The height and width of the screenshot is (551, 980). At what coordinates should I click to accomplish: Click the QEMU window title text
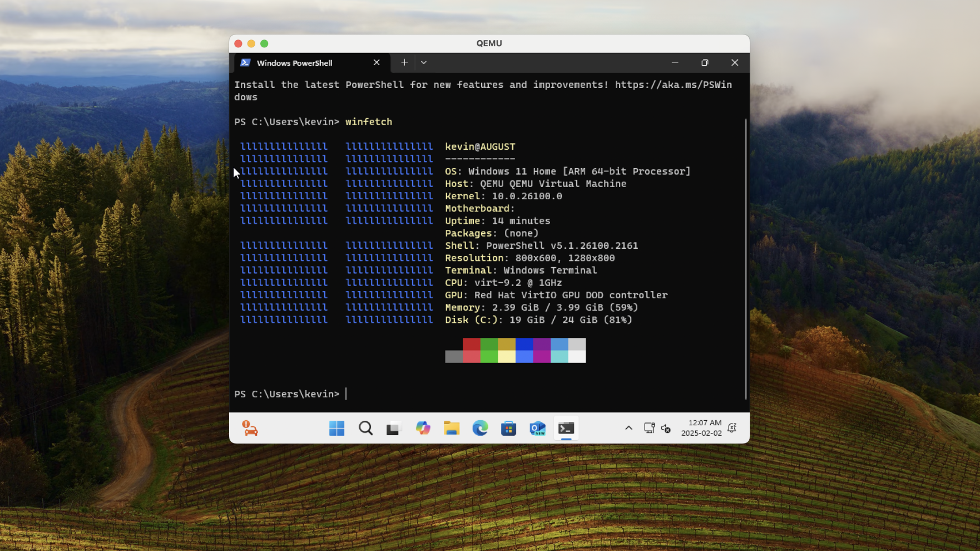click(x=489, y=43)
